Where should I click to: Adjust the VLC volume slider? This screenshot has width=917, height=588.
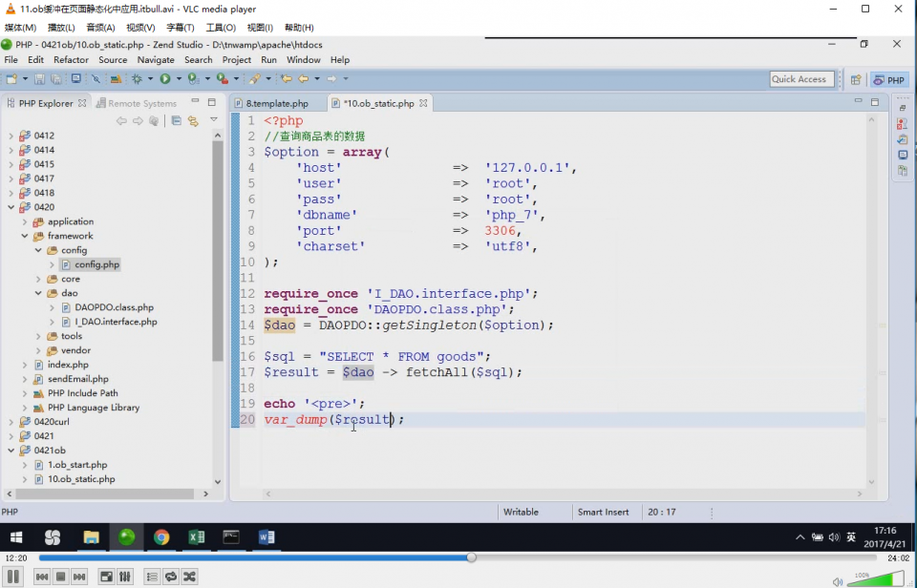(x=877, y=579)
